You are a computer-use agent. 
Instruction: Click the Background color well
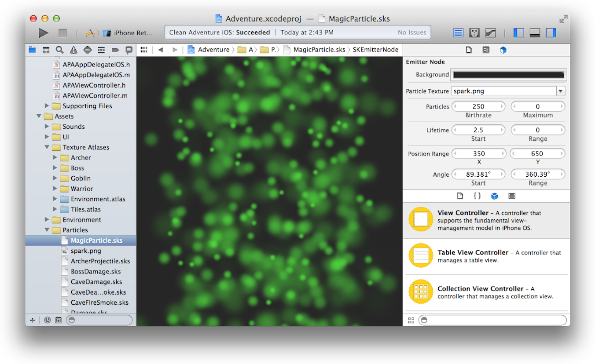pyautogui.click(x=508, y=75)
